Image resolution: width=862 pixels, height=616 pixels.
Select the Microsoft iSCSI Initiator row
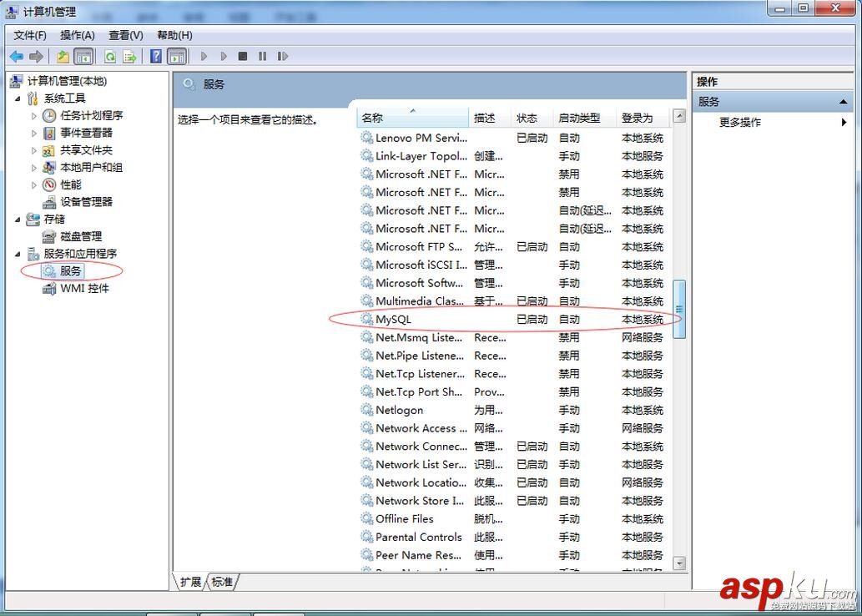(514, 265)
